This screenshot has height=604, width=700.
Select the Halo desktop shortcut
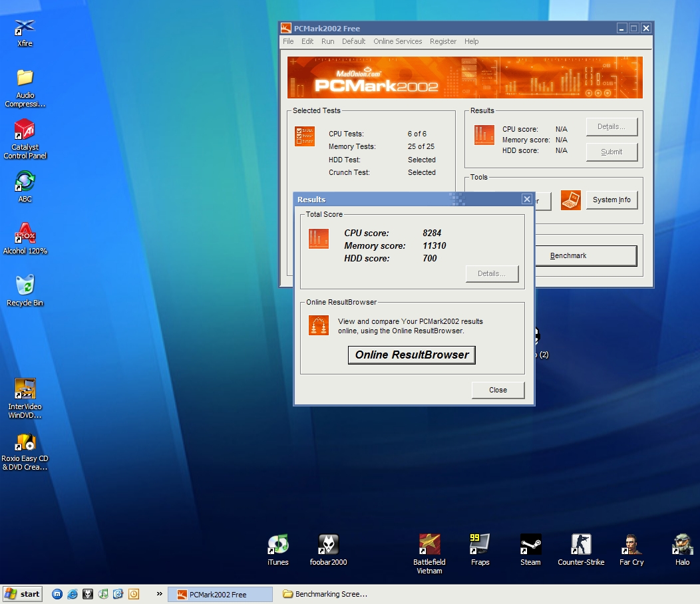[682, 549]
